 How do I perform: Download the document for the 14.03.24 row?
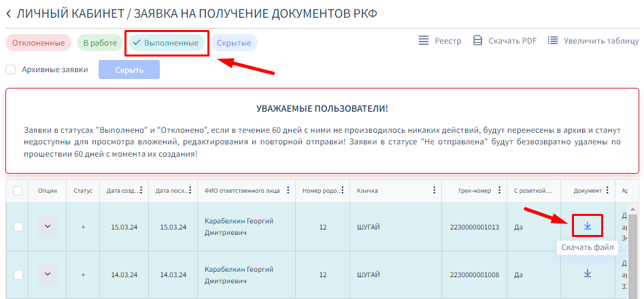[588, 274]
